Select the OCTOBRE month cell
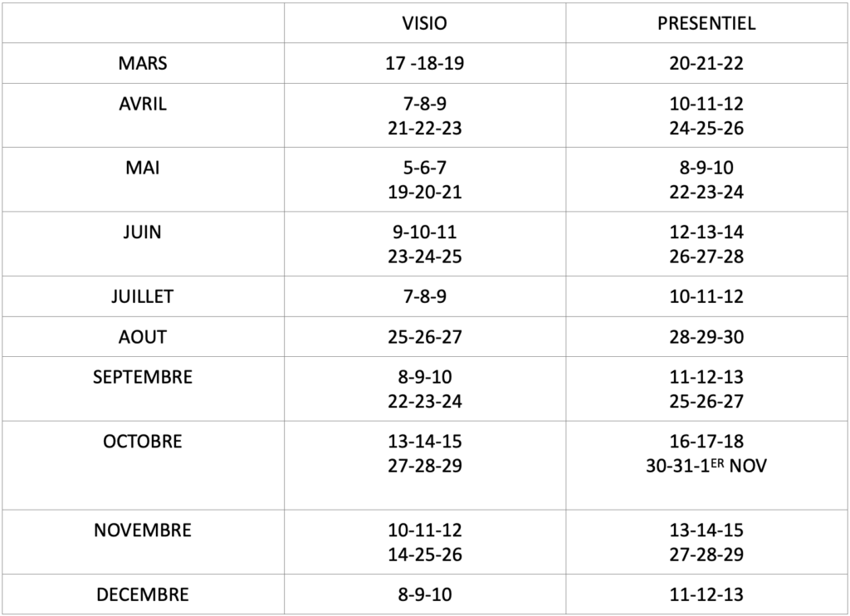Screen dimensions: 850x616 [x=143, y=442]
